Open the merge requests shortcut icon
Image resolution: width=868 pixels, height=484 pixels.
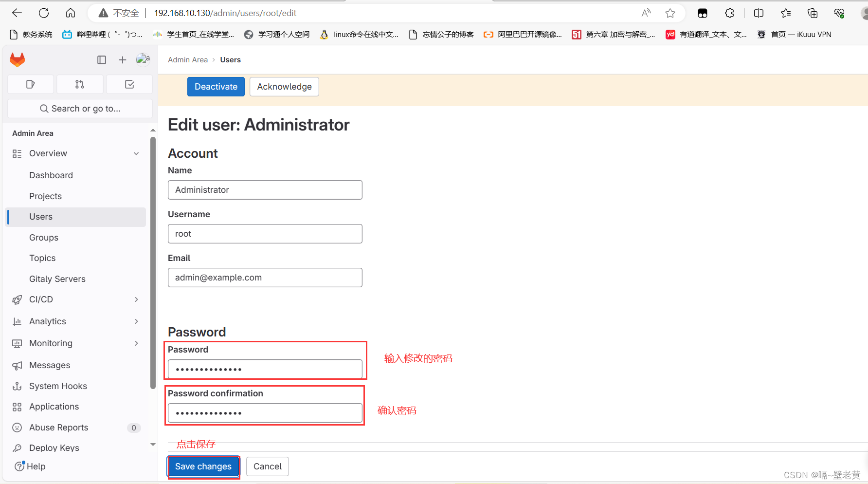point(80,84)
